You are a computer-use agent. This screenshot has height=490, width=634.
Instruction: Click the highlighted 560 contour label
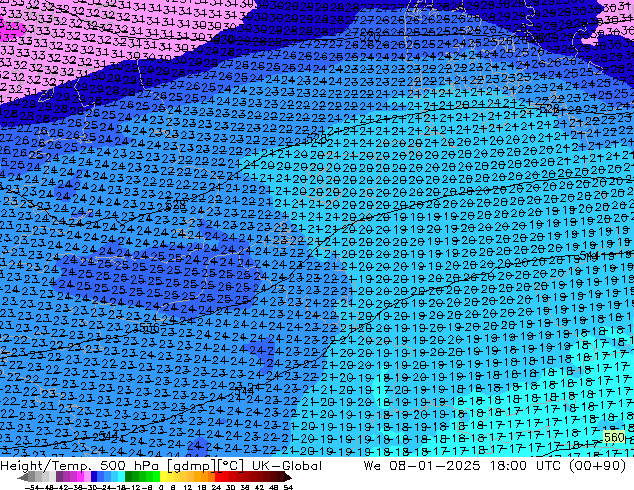click(614, 437)
